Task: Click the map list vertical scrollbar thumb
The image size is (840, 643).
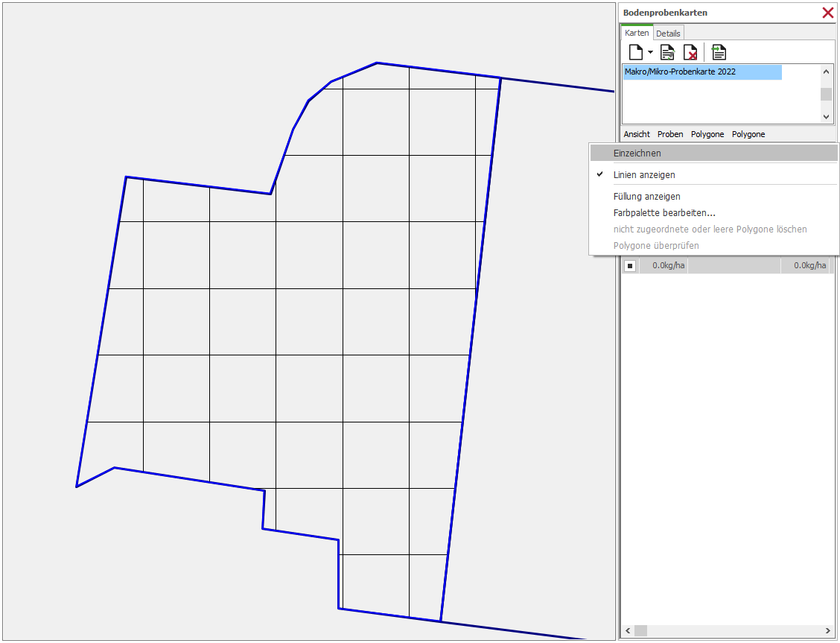Action: (x=826, y=94)
